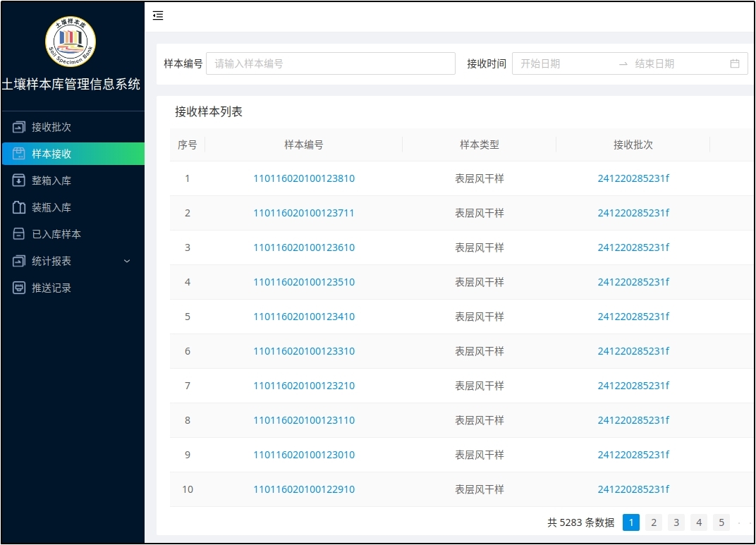Open batch 241220285231f link in row 5

click(x=633, y=317)
